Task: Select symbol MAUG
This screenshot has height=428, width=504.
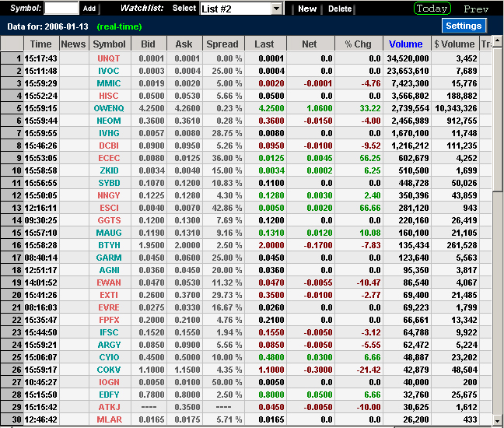Action: pos(109,233)
